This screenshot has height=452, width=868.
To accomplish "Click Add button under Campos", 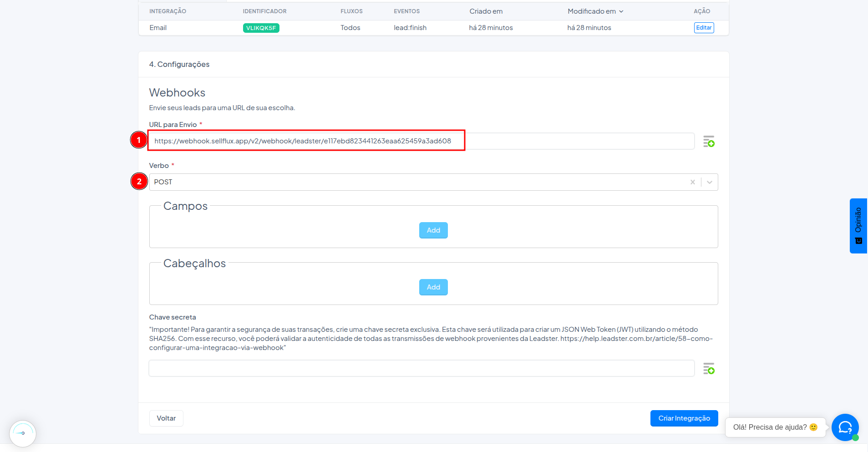I will [433, 230].
